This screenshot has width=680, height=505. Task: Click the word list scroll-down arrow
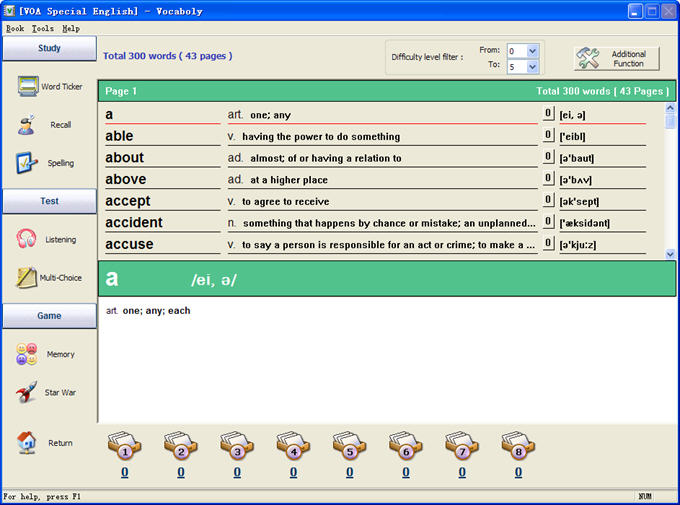pos(670,254)
